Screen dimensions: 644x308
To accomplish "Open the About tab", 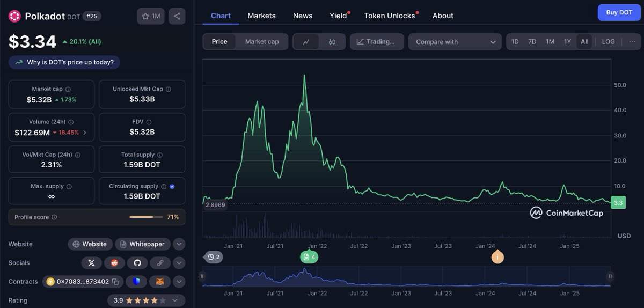I will click(x=443, y=16).
